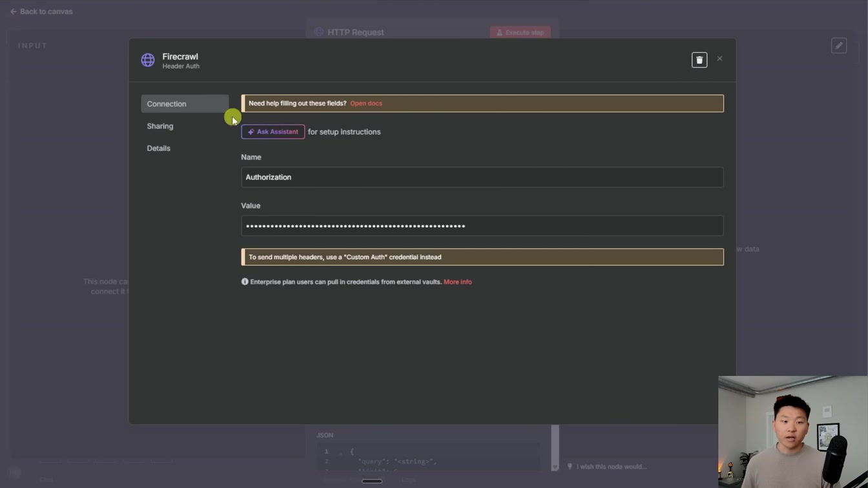Click the Ask Assistant button
Image resolution: width=868 pixels, height=488 pixels.
[x=273, y=132]
